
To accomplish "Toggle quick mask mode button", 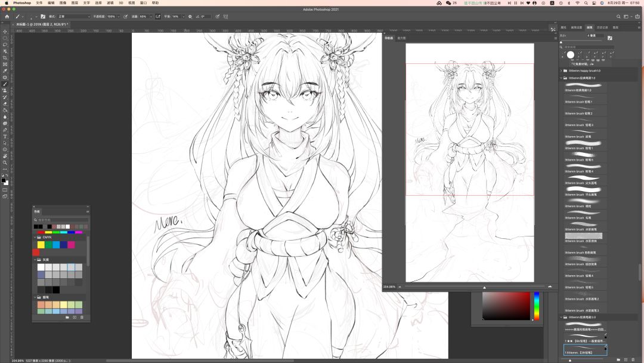I will click(x=5, y=190).
